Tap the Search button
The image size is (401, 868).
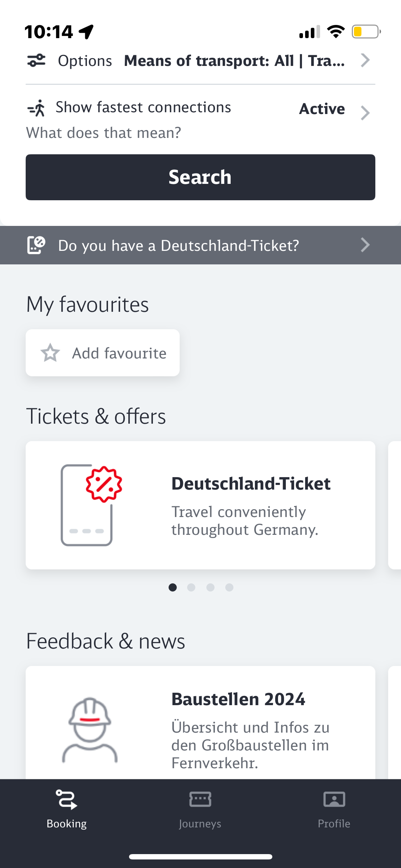(x=200, y=177)
